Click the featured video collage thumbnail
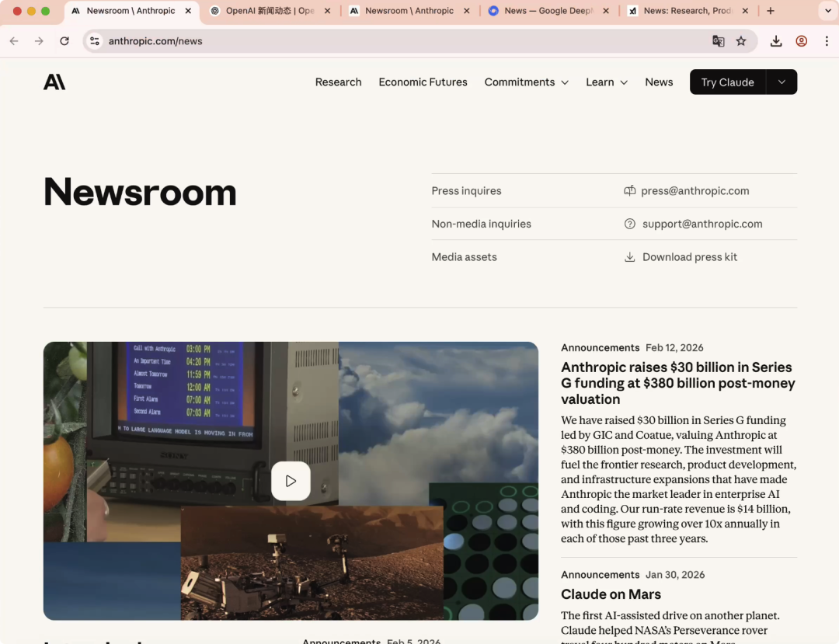The width and height of the screenshot is (839, 644). [x=291, y=481]
